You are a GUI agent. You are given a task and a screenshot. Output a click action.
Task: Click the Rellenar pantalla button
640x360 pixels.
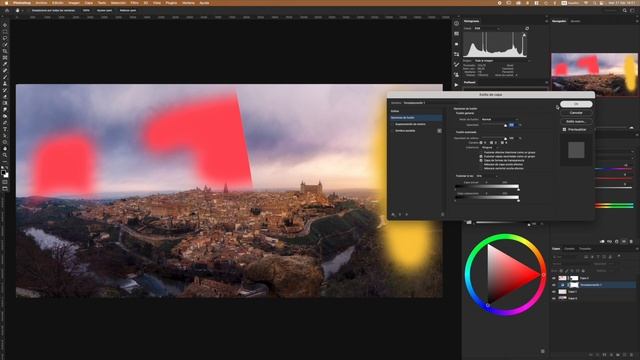point(128,10)
